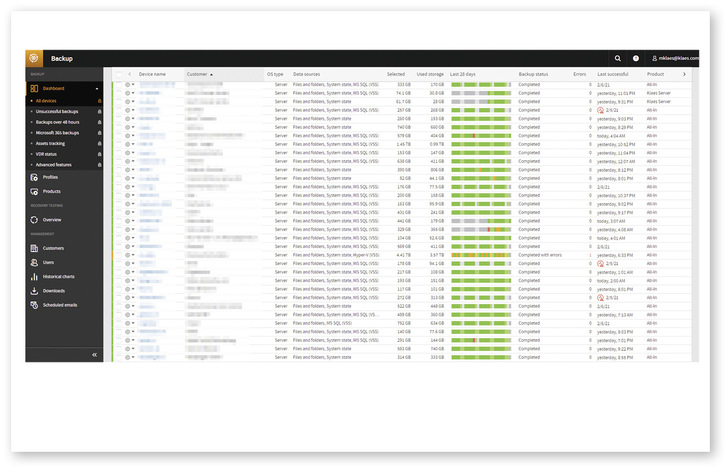Check the second device row checkbox
728x470 pixels.
(x=118, y=93)
